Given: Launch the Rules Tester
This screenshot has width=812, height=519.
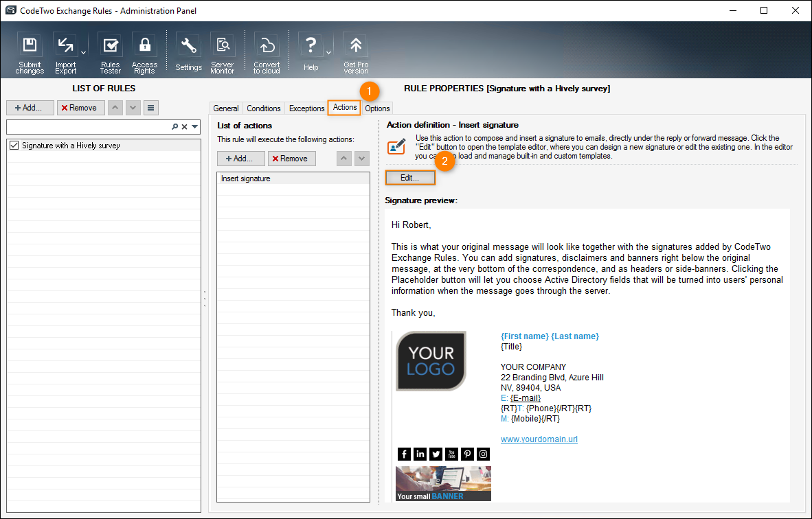Looking at the screenshot, I should pos(111,54).
